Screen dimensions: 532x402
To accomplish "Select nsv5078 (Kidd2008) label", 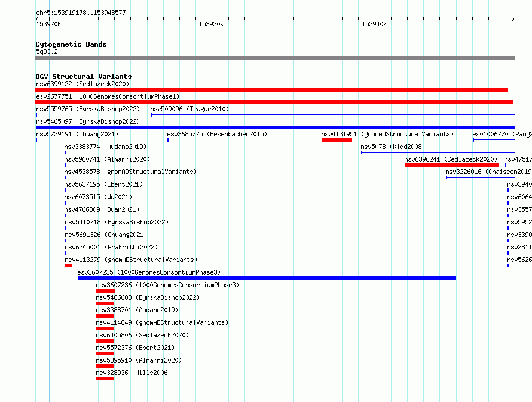I will (393, 147).
